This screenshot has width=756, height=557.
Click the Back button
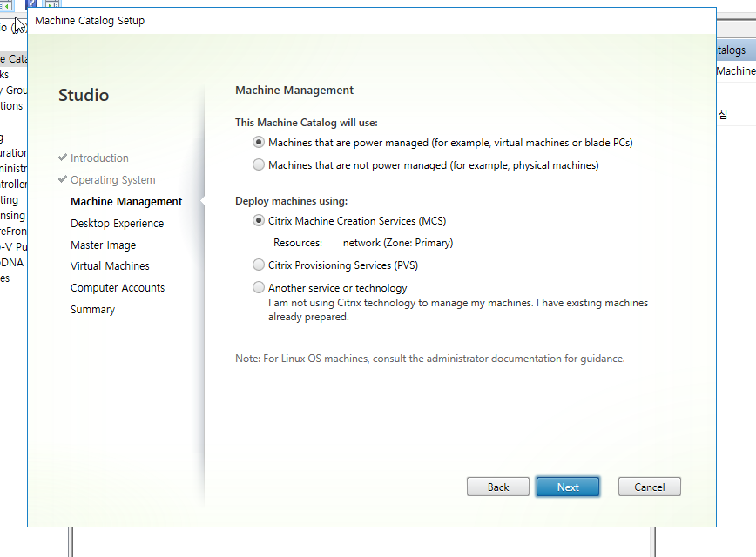tap(497, 487)
